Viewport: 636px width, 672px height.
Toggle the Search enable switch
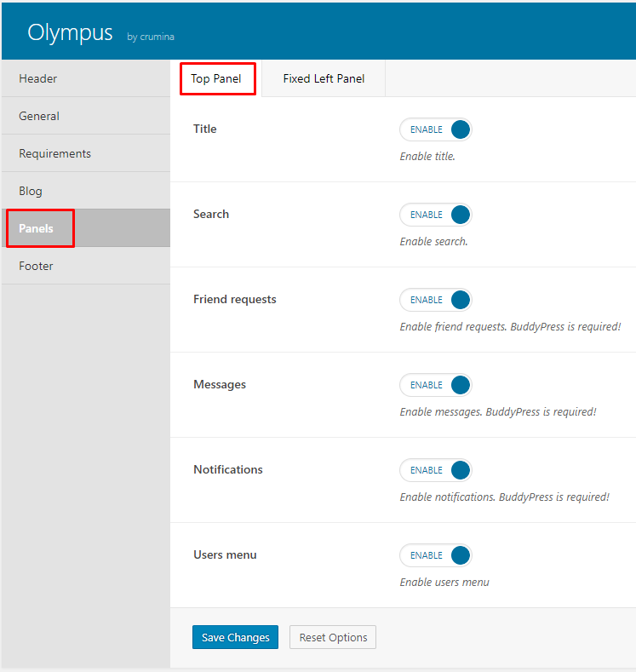pyautogui.click(x=436, y=215)
